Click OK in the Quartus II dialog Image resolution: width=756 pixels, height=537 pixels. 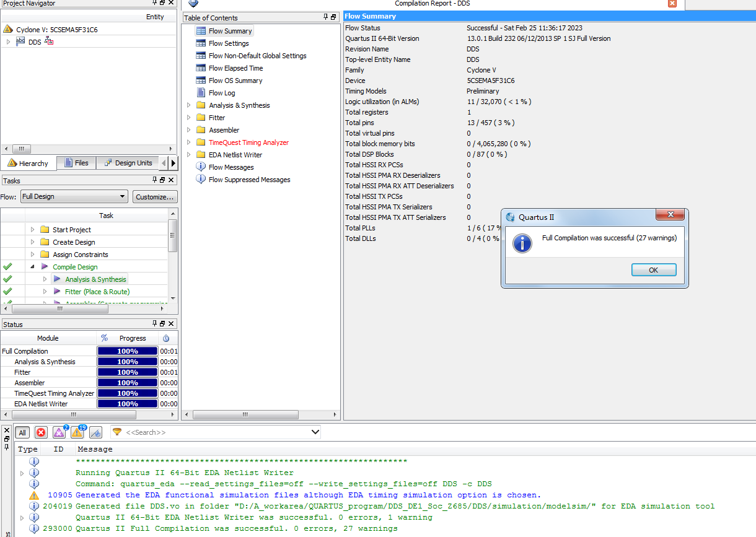pyautogui.click(x=654, y=270)
